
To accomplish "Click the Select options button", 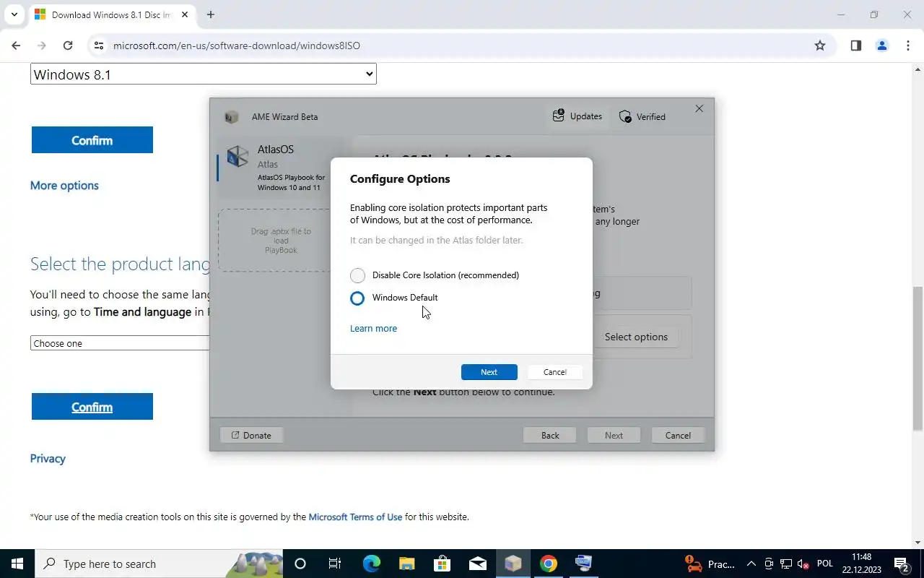I will pyautogui.click(x=636, y=337).
